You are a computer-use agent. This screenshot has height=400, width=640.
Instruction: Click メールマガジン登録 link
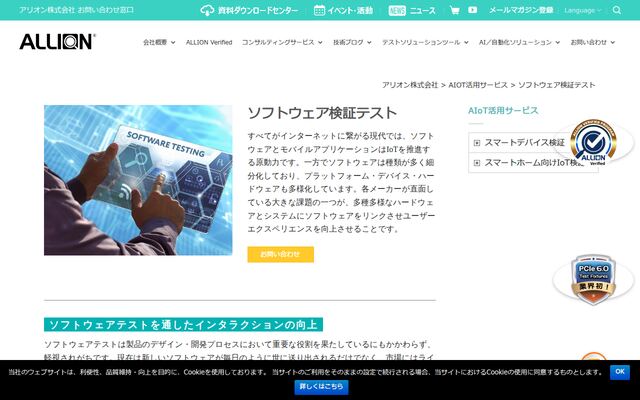pyautogui.click(x=521, y=10)
